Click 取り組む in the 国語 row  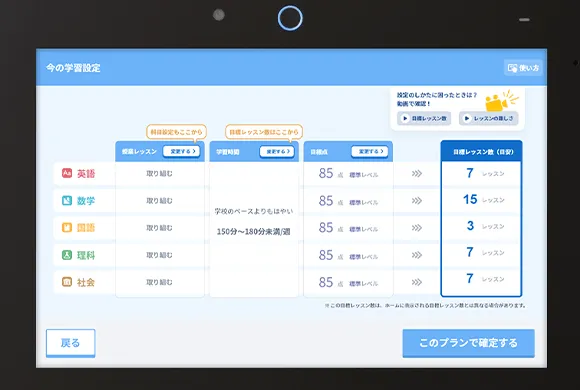159,228
